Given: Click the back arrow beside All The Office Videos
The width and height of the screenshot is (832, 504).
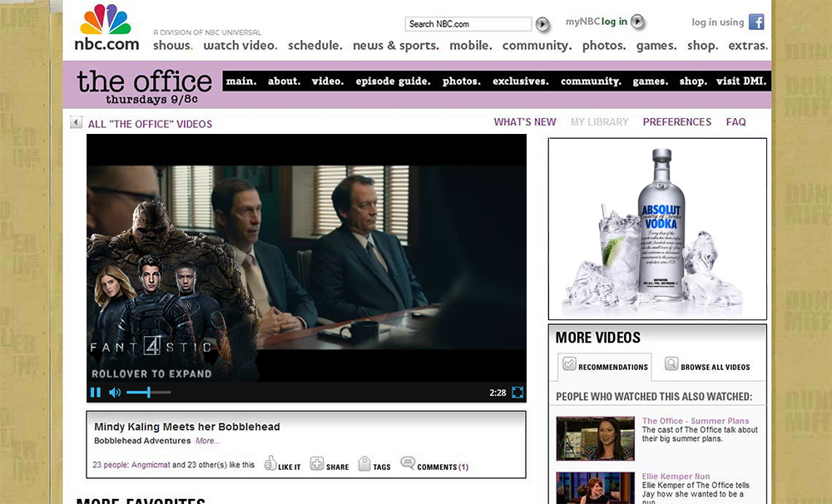Looking at the screenshot, I should click(x=76, y=122).
